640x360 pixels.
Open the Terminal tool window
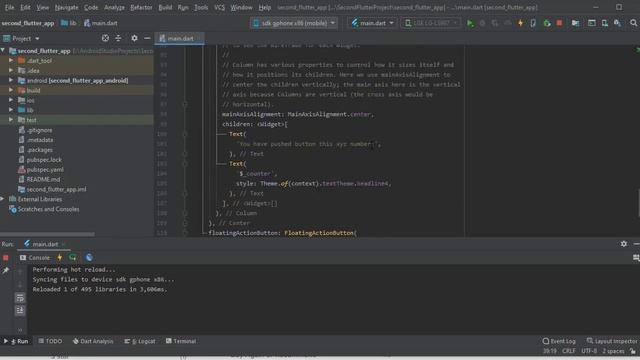(181, 341)
